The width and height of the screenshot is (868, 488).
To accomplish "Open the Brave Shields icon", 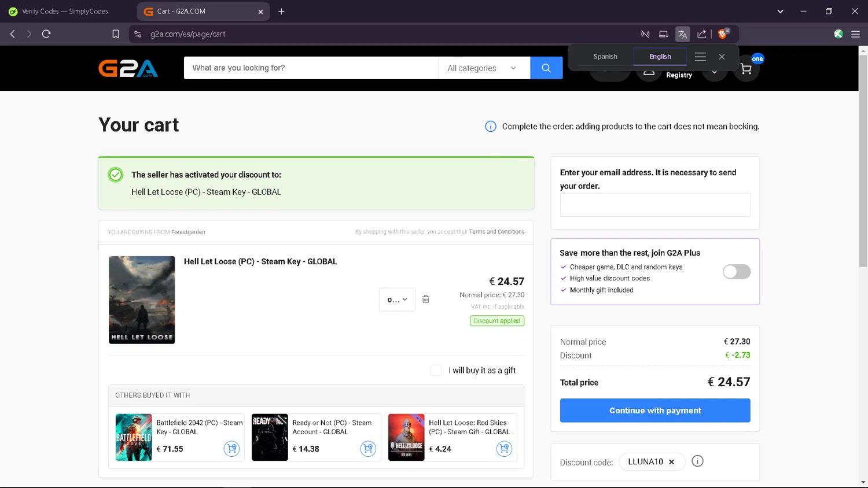I will 722,34.
